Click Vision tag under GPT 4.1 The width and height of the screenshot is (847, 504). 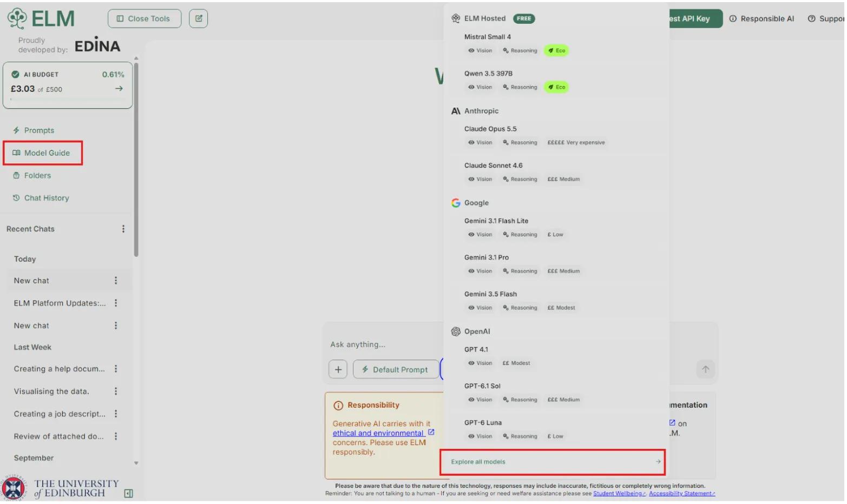point(480,363)
